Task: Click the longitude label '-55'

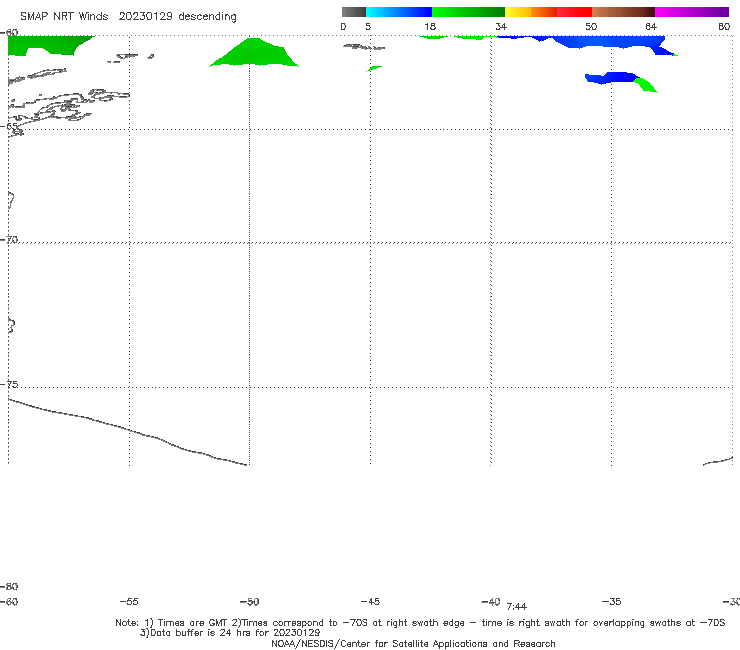Action: click(129, 602)
